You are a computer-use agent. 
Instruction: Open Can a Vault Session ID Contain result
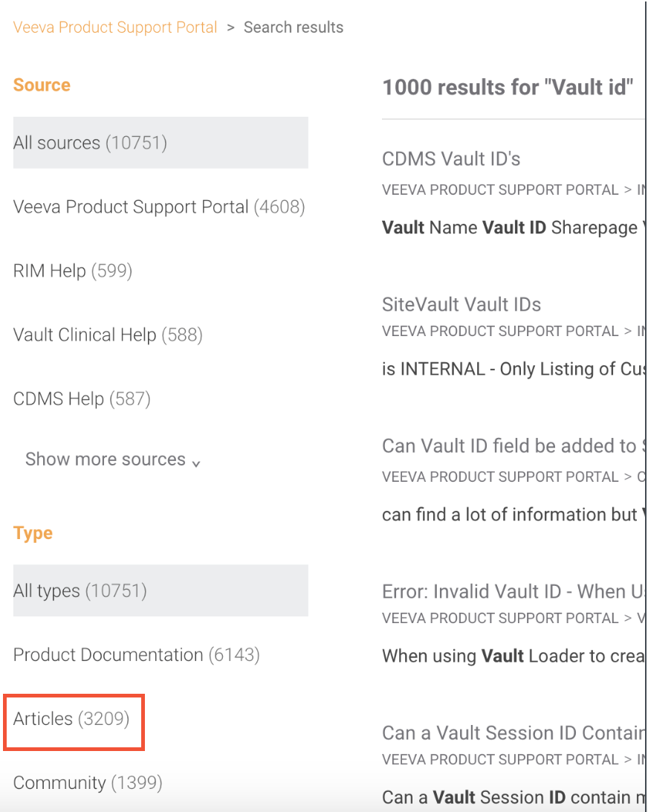click(x=511, y=733)
